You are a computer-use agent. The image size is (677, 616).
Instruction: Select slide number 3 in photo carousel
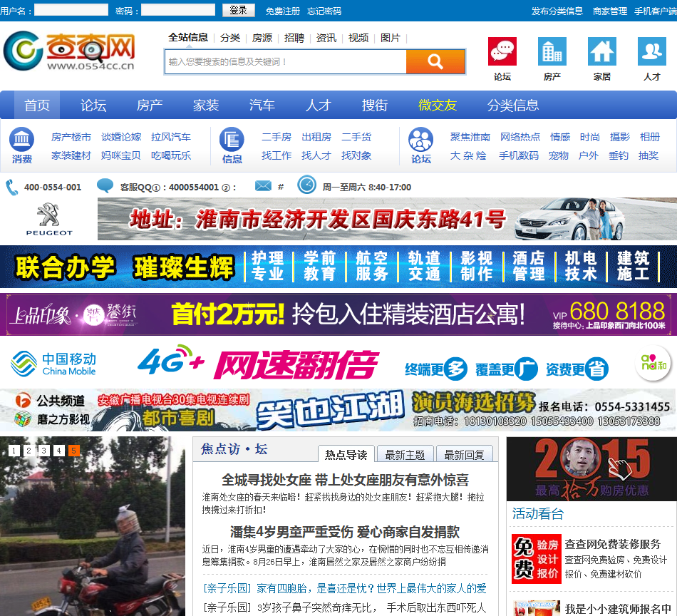tap(44, 451)
